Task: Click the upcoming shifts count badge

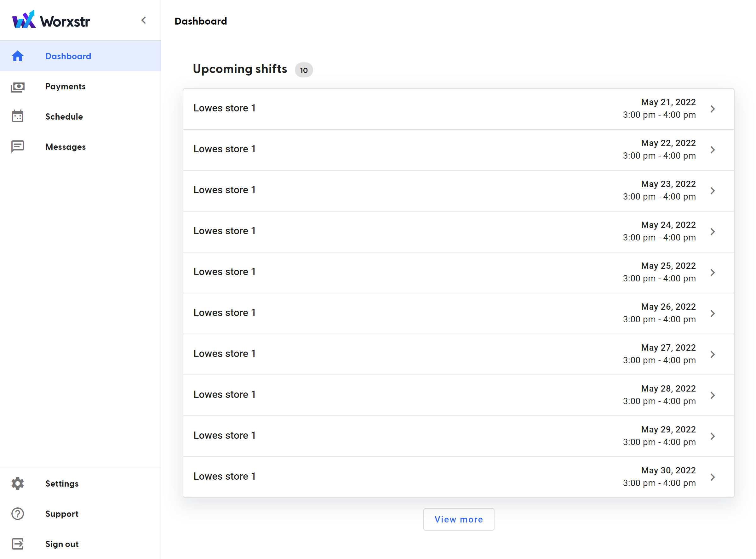Action: pos(304,70)
